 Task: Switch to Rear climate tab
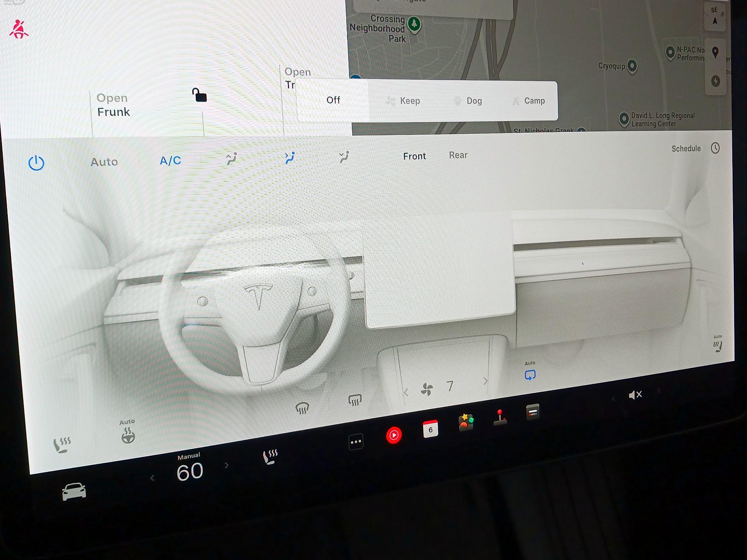coord(458,155)
